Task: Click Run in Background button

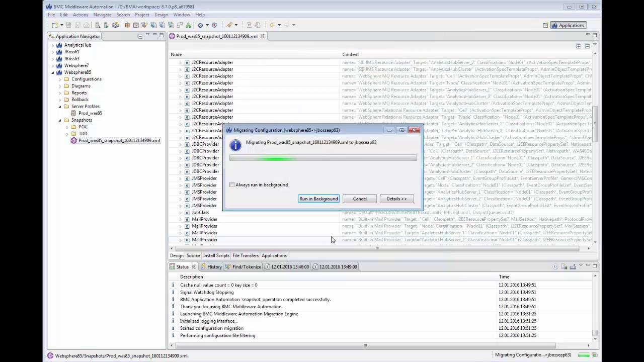Action: tap(318, 199)
